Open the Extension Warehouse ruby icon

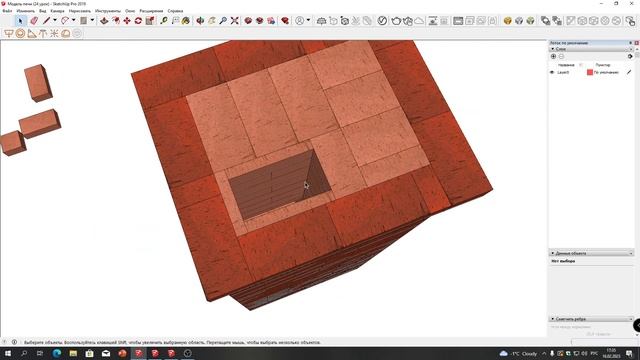(285, 20)
